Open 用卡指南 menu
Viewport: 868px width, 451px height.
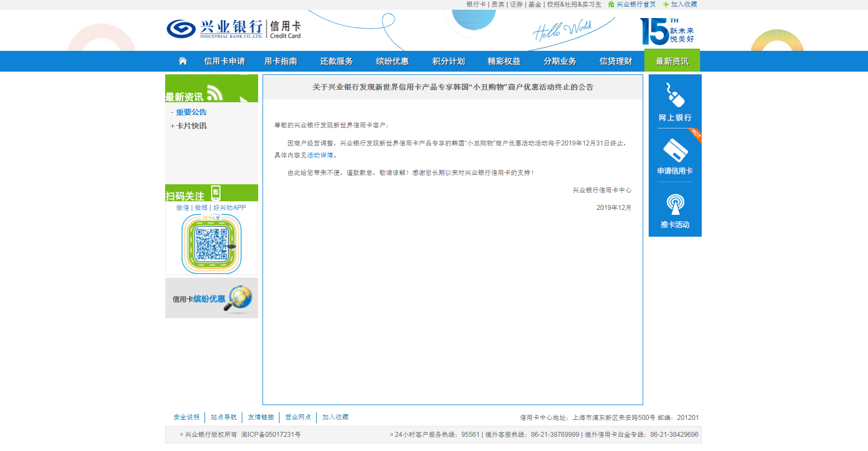tap(281, 61)
